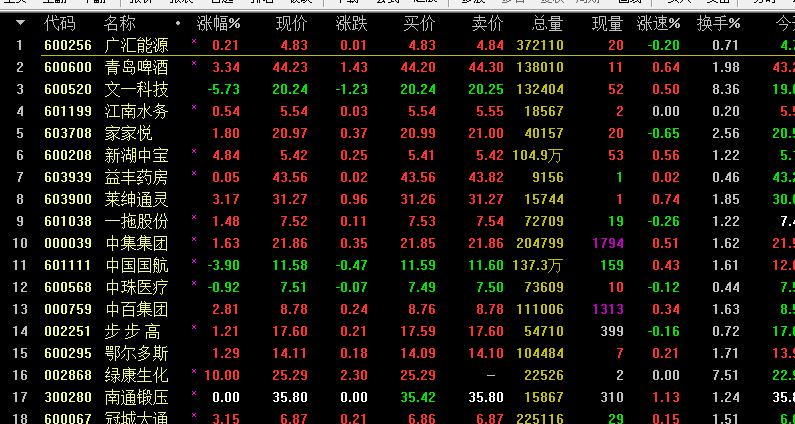Select the 青岛啤酒 stock name
The height and width of the screenshot is (424, 795).
pyautogui.click(x=136, y=67)
